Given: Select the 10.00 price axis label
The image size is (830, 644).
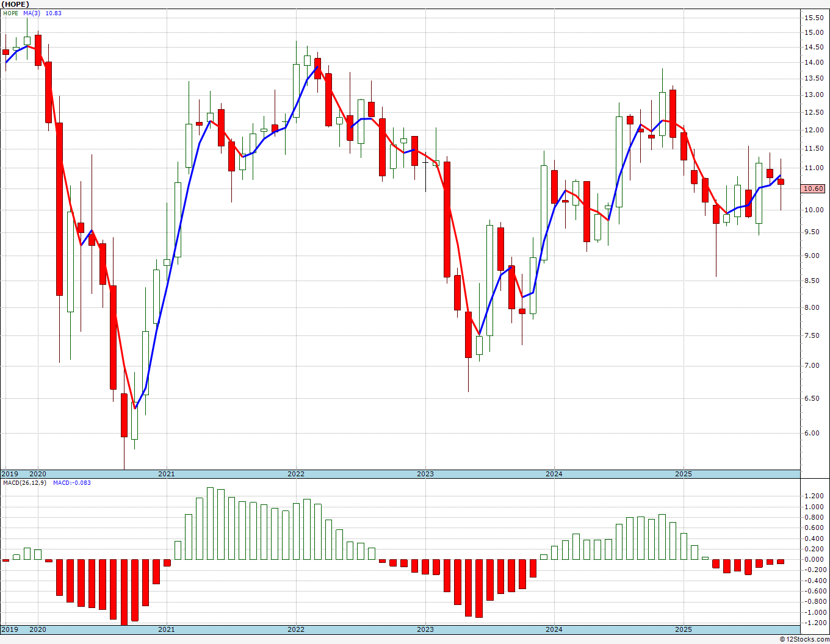Looking at the screenshot, I should point(814,210).
